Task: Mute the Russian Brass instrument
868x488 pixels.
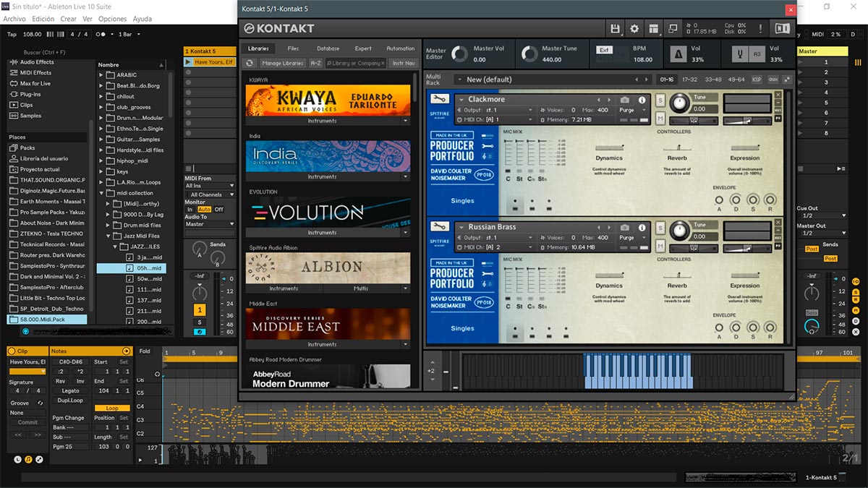Action: click(660, 247)
